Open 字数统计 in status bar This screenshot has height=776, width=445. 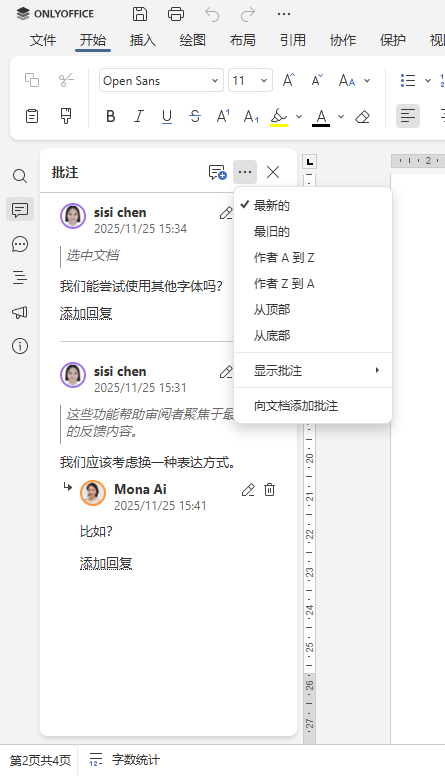[125, 760]
